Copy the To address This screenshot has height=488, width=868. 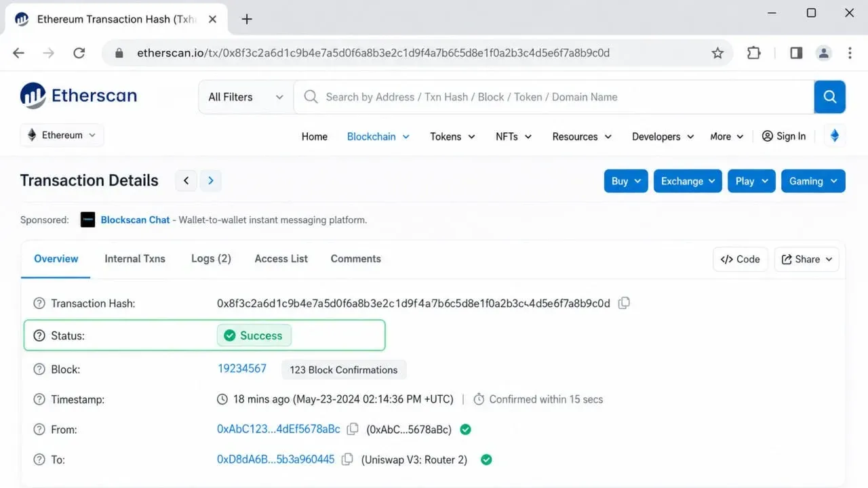pyautogui.click(x=347, y=460)
